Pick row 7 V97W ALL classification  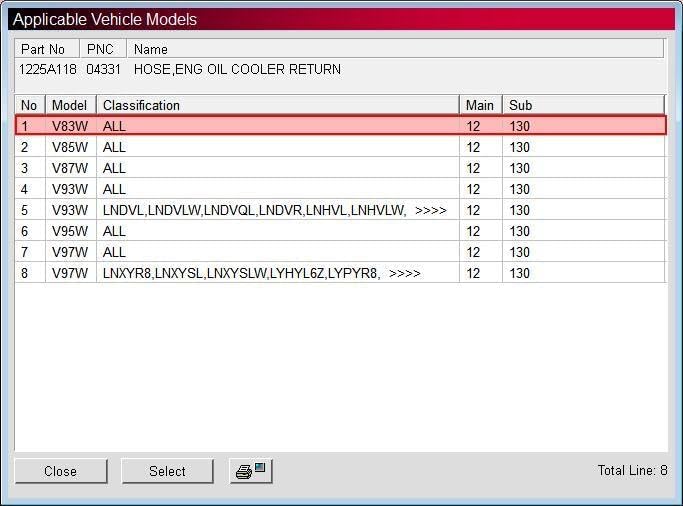[x=340, y=252]
